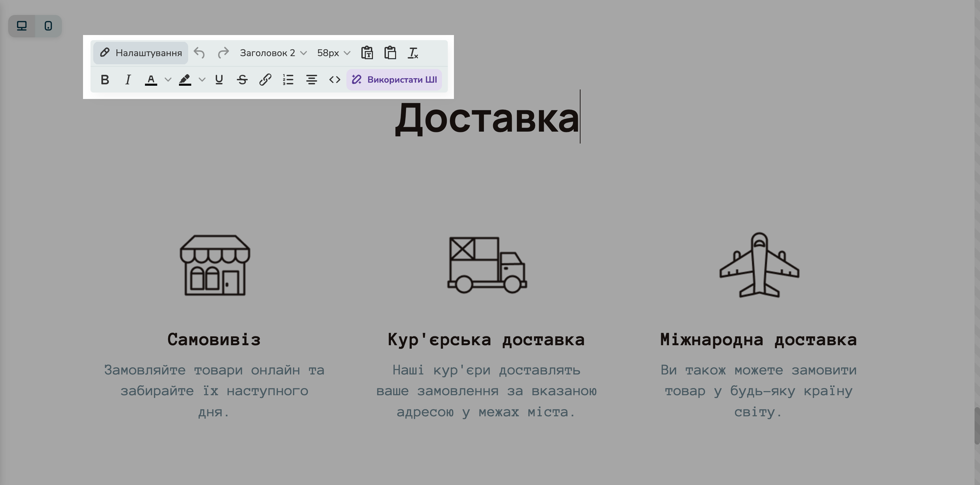Switch to mobile preview mode
The height and width of the screenshot is (485, 980).
point(49,26)
